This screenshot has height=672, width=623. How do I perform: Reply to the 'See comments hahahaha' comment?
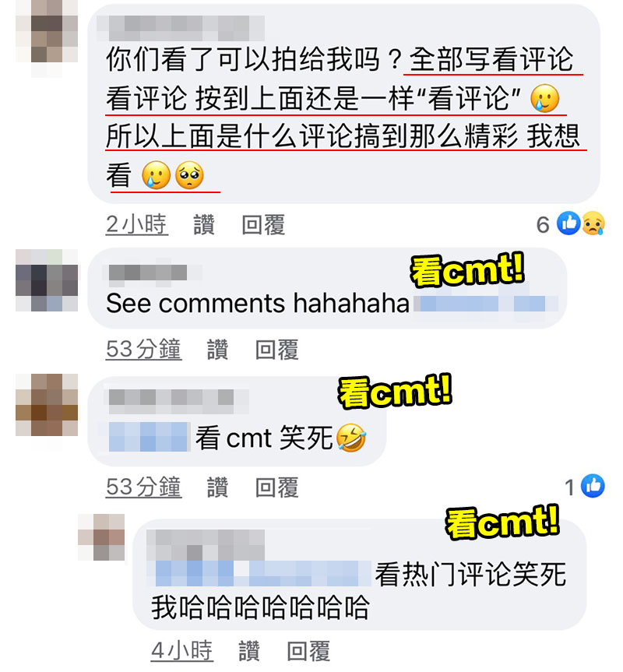pyautogui.click(x=276, y=350)
